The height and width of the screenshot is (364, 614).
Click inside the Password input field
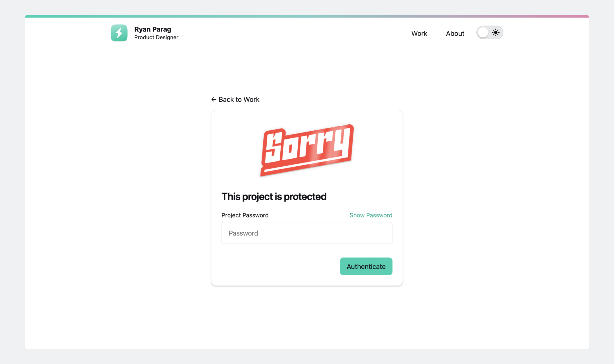(x=307, y=233)
